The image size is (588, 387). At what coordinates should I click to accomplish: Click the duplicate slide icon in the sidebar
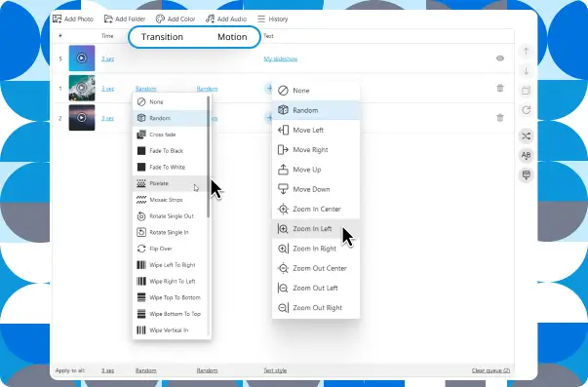(527, 91)
